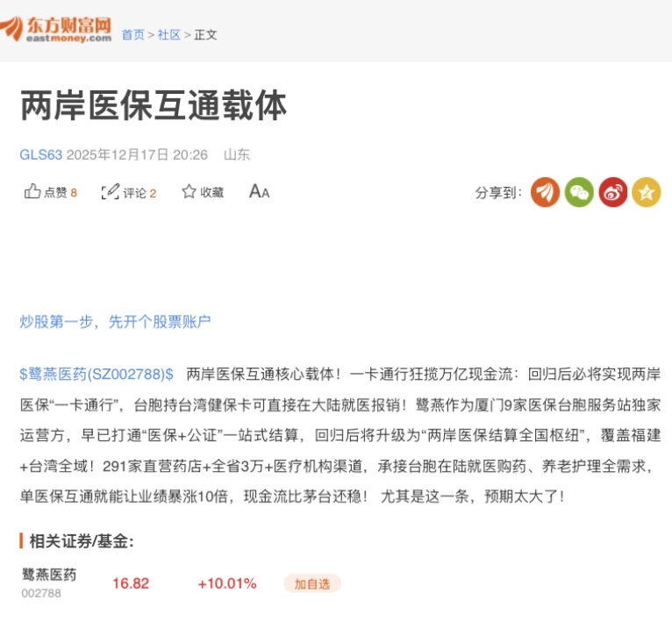672x622 pixels.
Task: Open 炒股第一步，先开个股票账户 link
Action: coord(115,321)
